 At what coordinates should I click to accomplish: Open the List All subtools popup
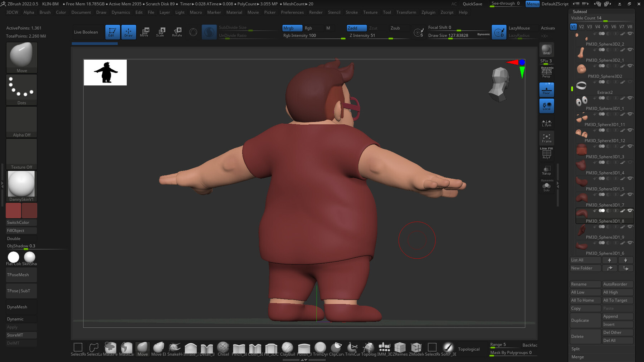point(585,260)
